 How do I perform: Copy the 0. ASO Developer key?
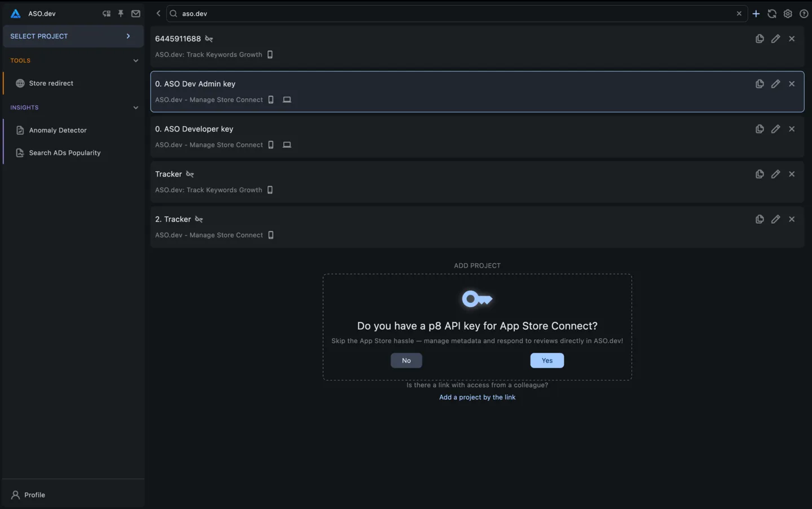(x=760, y=129)
